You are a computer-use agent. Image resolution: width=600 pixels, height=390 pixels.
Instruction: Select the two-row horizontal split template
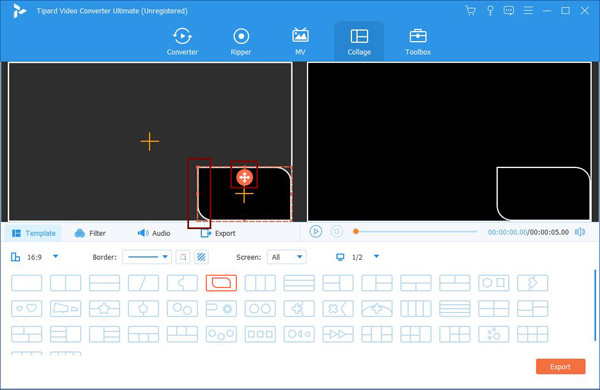click(104, 283)
